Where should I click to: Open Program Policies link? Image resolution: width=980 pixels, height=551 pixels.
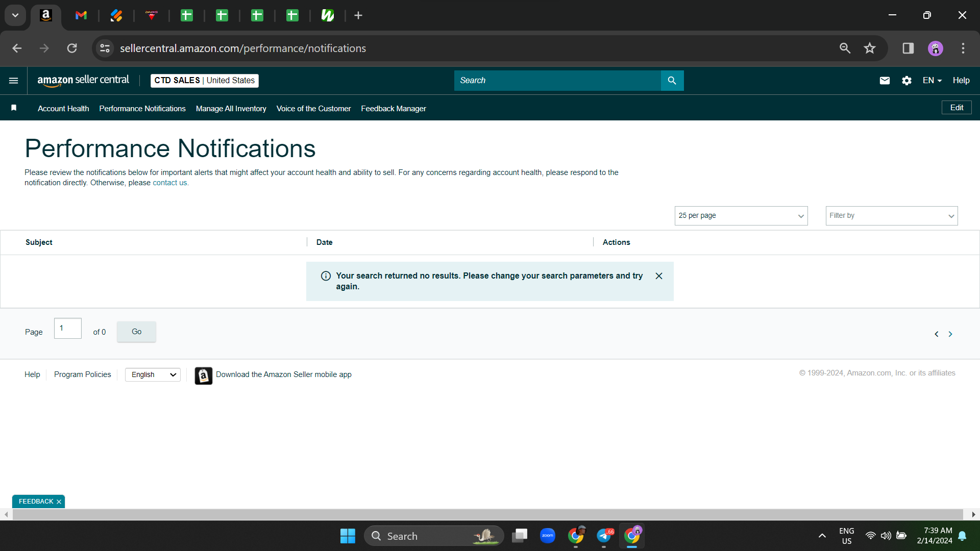[x=82, y=374]
